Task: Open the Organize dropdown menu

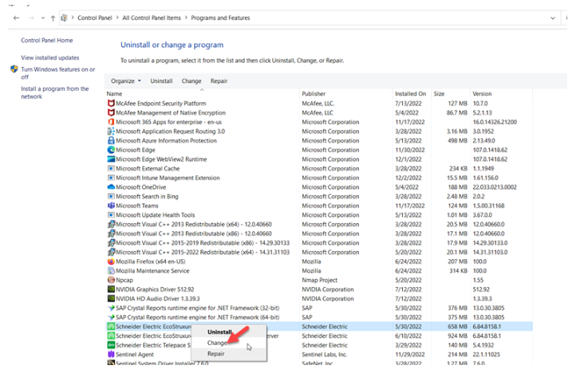Action: 125,81
